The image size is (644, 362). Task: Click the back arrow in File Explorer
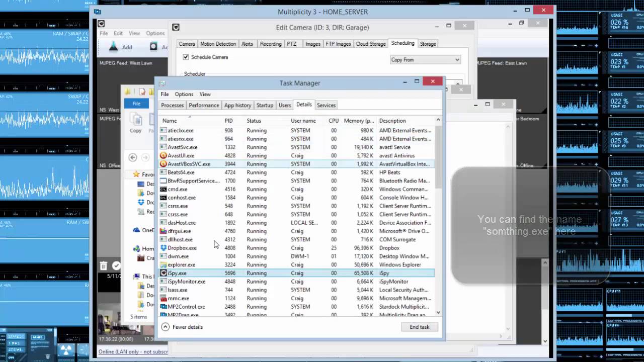(133, 157)
